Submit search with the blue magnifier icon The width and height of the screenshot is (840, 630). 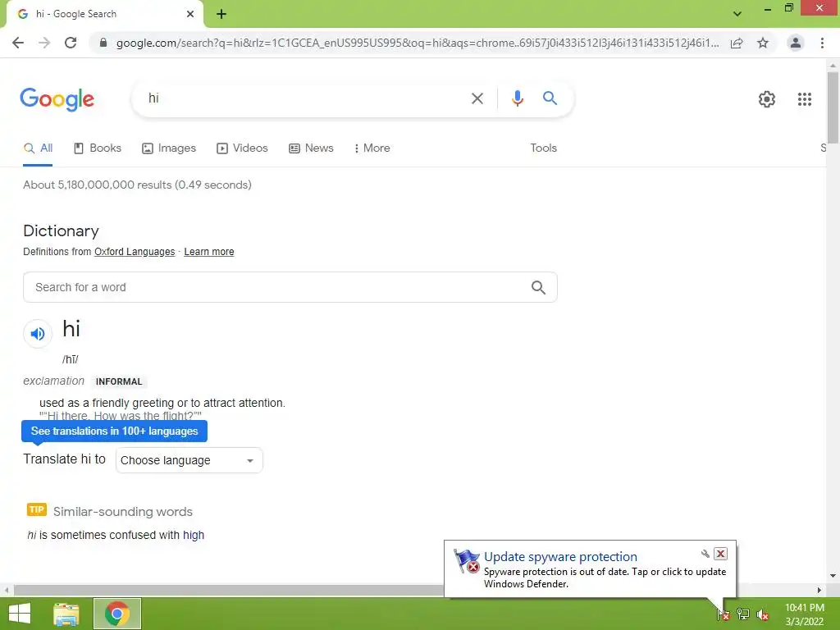point(550,98)
